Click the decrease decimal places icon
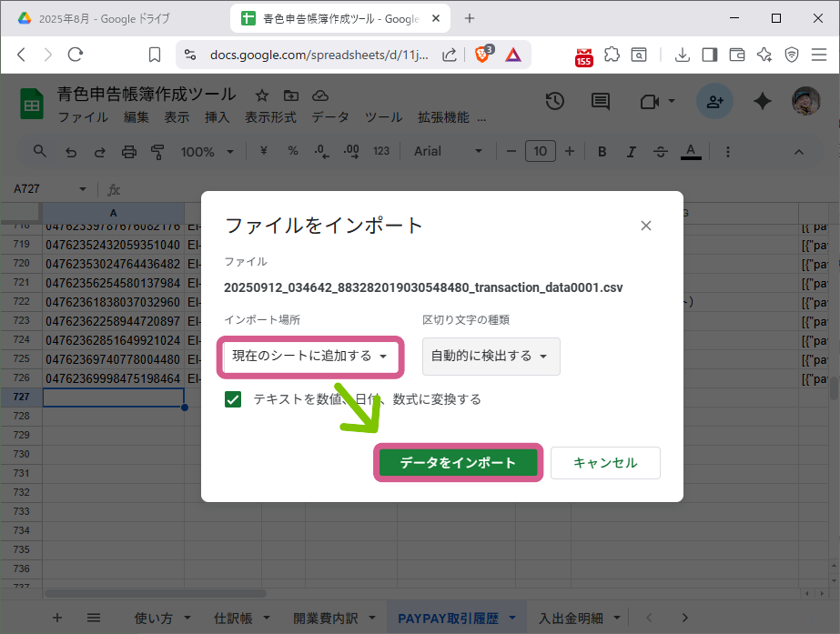840x634 pixels. 319,151
